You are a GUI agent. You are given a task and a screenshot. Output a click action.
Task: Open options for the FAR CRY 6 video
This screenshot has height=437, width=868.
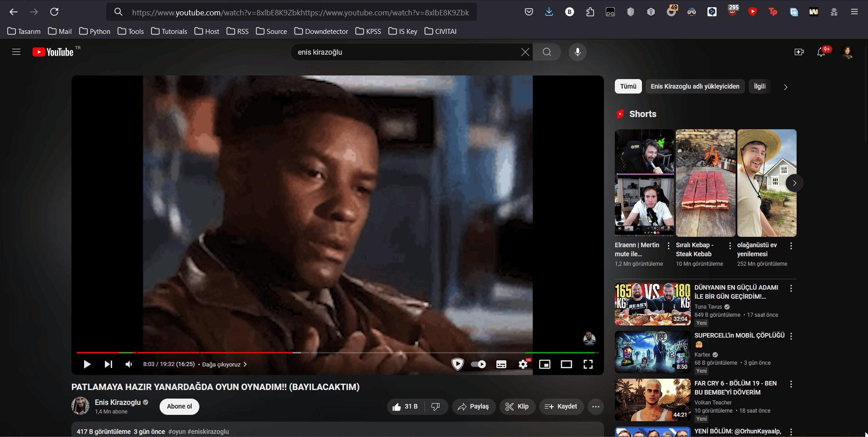(791, 384)
